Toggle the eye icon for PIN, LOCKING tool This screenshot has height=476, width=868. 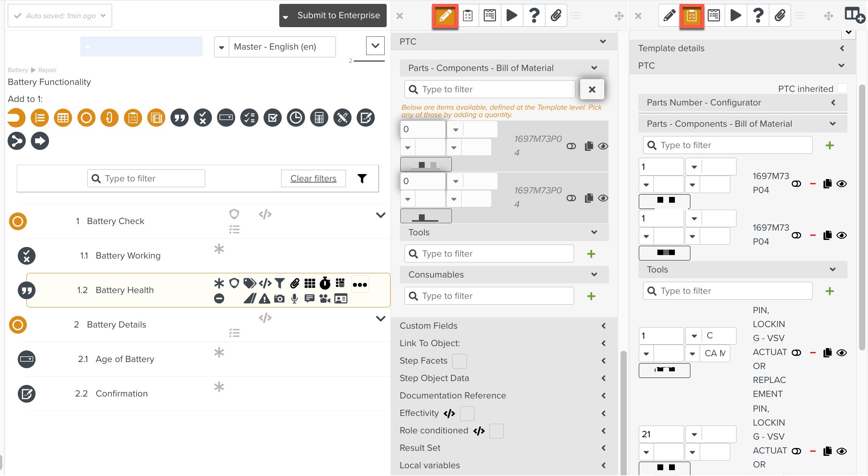pyautogui.click(x=842, y=352)
